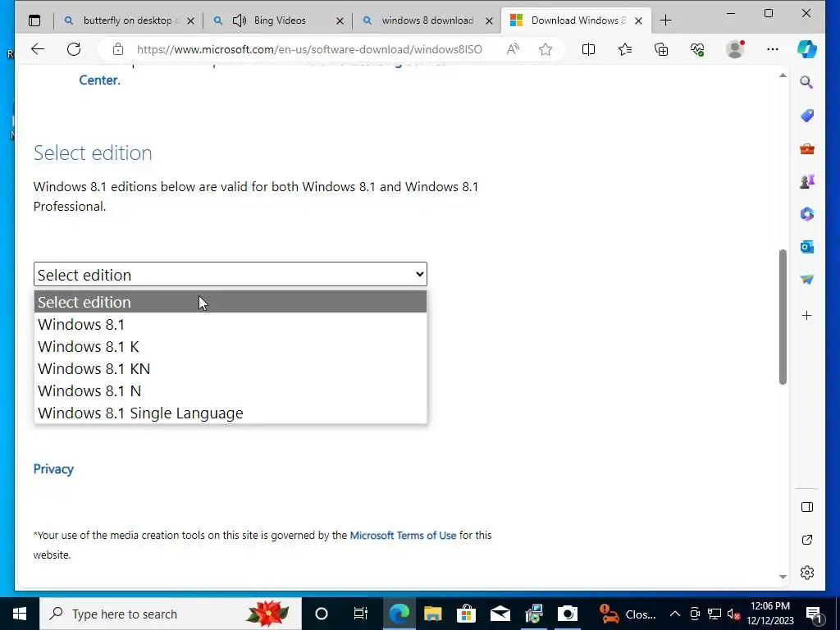Click the address bar URL field
This screenshot has height=630, width=840.
[309, 49]
